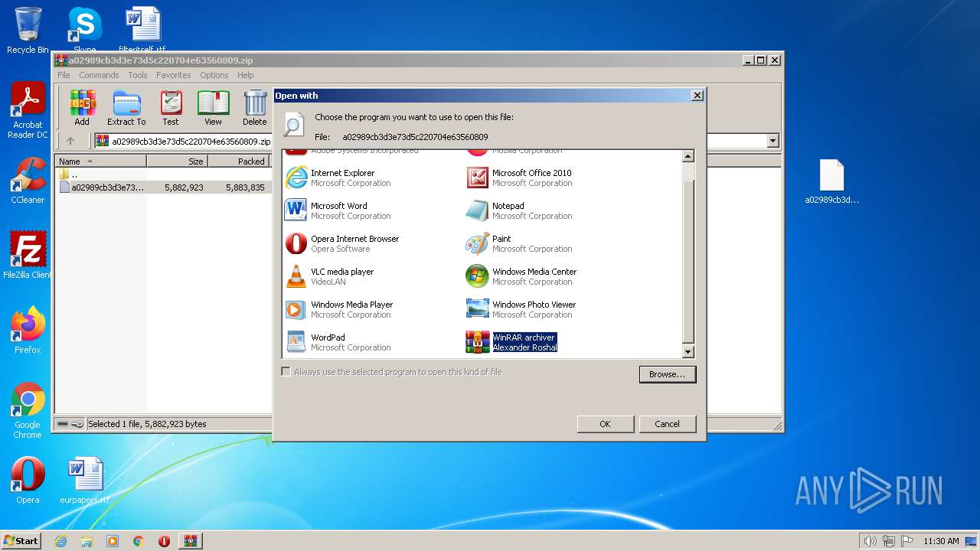Select eurpapers.rtf desktop file
980x551 pixels.
click(84, 481)
